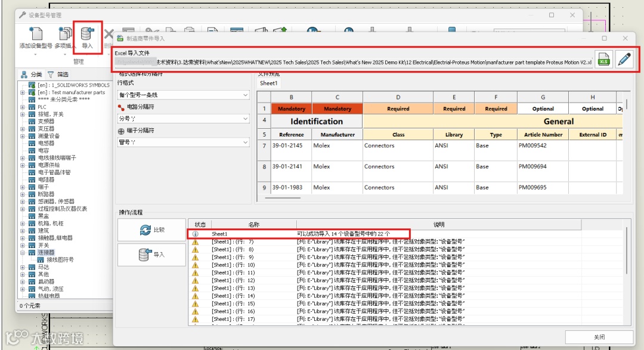The height and width of the screenshot is (350, 644).
Task: Click the 多项插入 multiple insert icon
Action: tap(64, 35)
